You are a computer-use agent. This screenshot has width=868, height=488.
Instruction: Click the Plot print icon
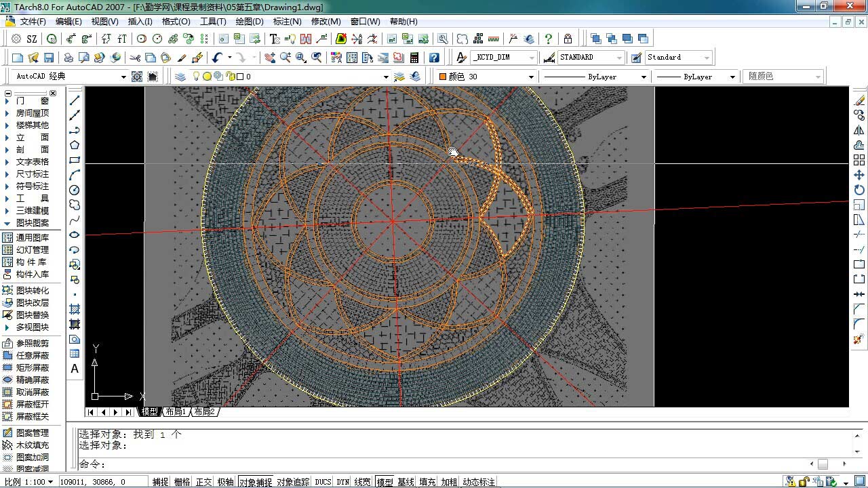pyautogui.click(x=68, y=58)
